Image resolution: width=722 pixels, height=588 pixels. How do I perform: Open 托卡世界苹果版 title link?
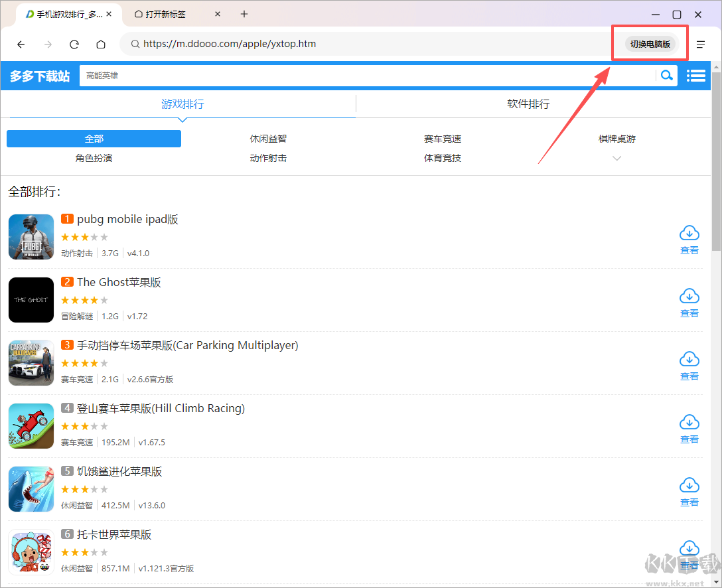(114, 535)
